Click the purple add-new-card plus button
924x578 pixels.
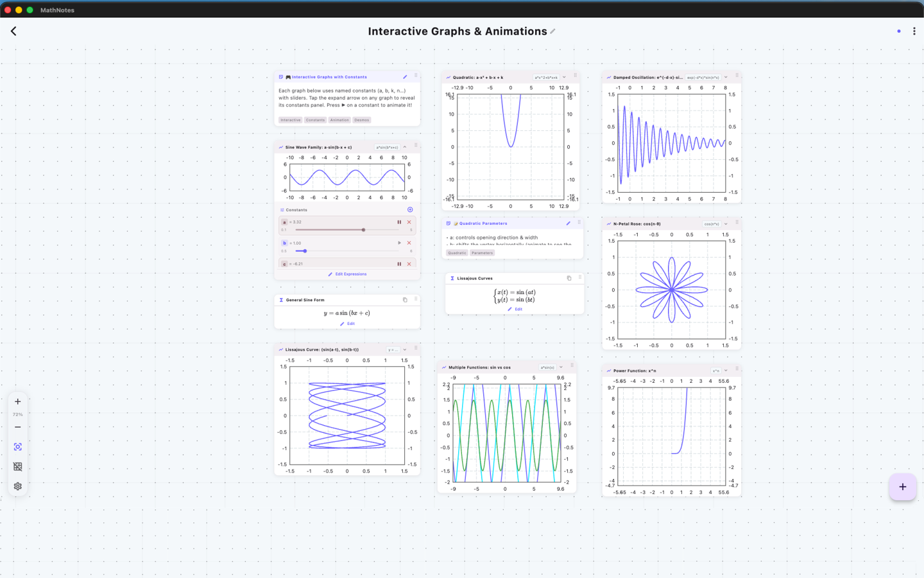[902, 487]
